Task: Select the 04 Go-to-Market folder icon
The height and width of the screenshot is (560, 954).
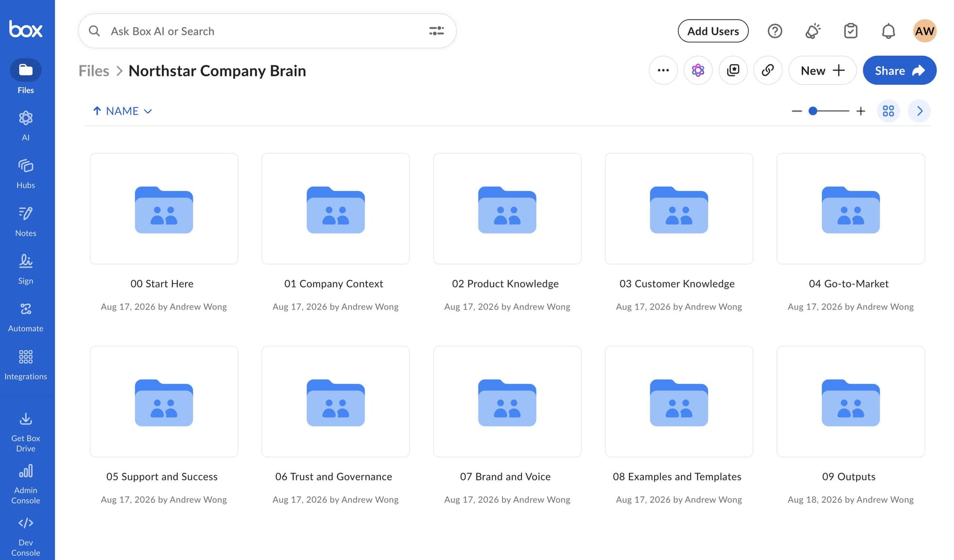Action: (x=851, y=210)
